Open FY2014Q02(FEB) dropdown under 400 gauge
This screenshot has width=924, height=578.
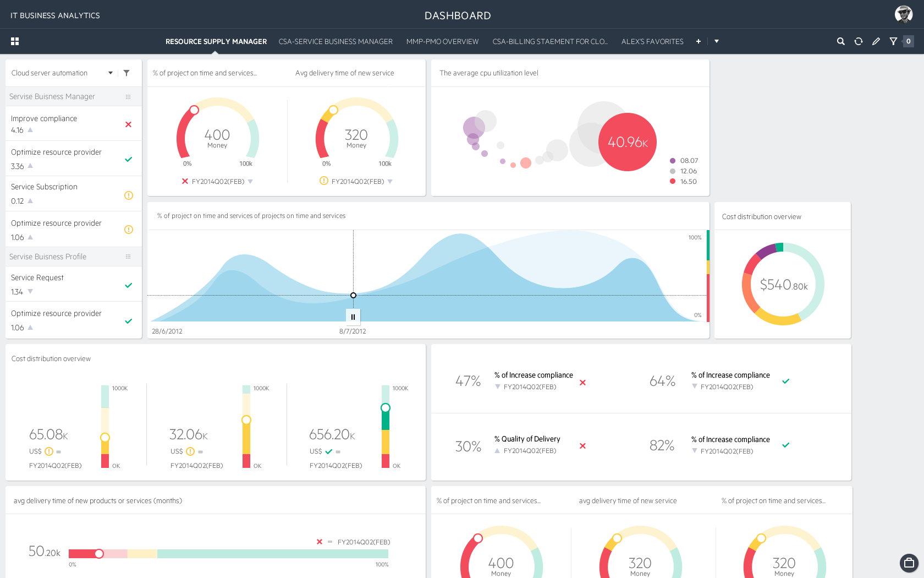point(250,182)
